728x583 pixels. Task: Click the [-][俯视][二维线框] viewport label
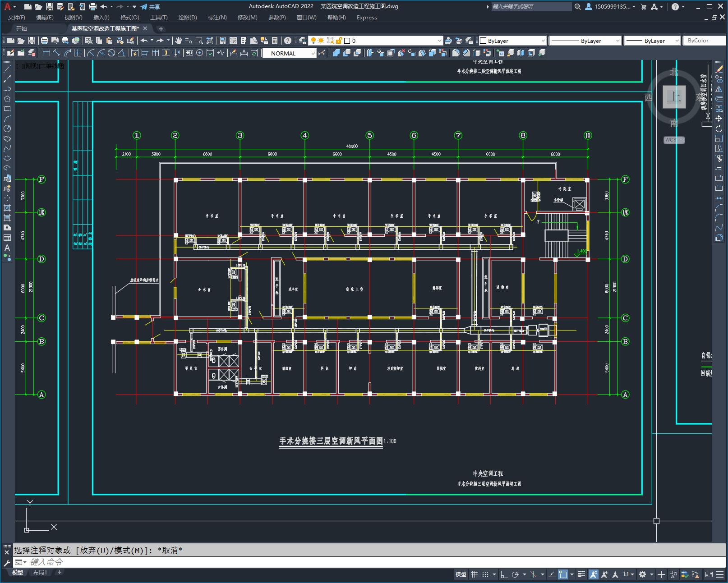(40, 66)
